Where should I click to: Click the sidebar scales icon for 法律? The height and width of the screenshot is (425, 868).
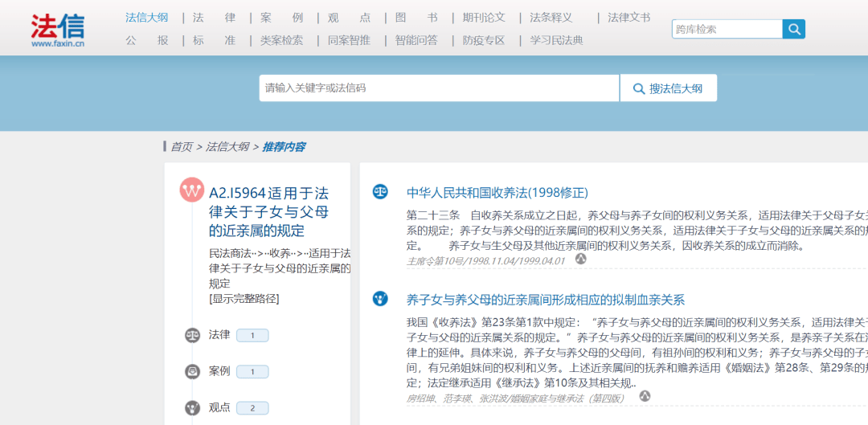pyautogui.click(x=192, y=335)
